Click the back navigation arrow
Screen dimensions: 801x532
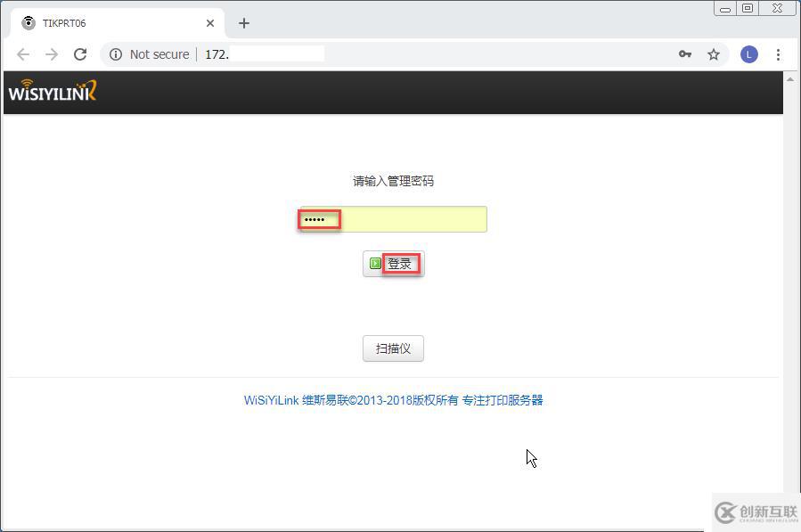(23, 54)
